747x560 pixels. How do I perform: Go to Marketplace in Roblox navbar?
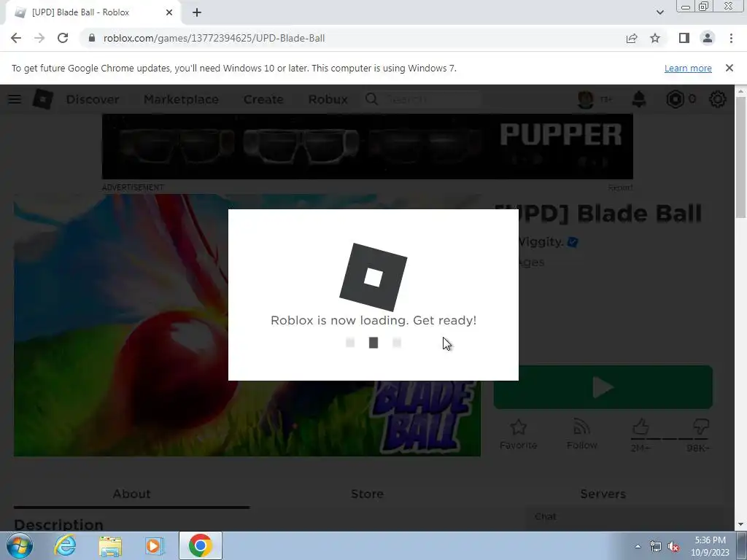[x=181, y=99]
